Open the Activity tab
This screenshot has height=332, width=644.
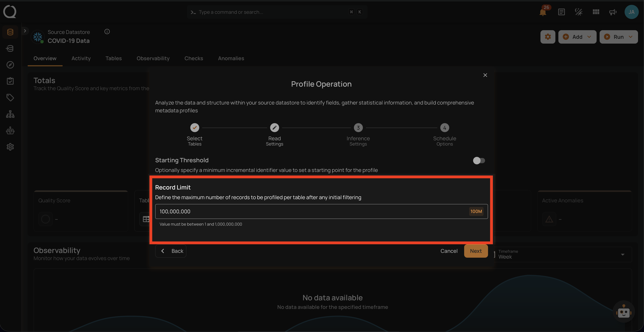(81, 58)
